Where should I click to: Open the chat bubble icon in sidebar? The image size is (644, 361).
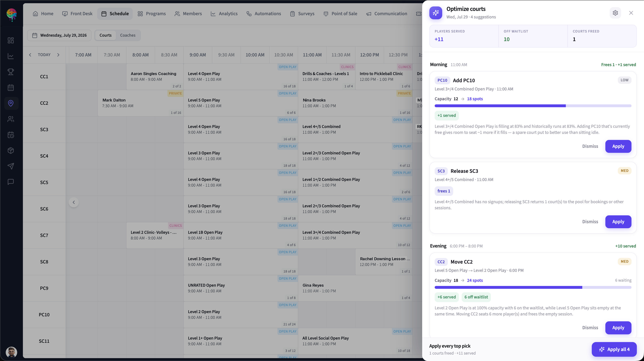click(x=11, y=182)
